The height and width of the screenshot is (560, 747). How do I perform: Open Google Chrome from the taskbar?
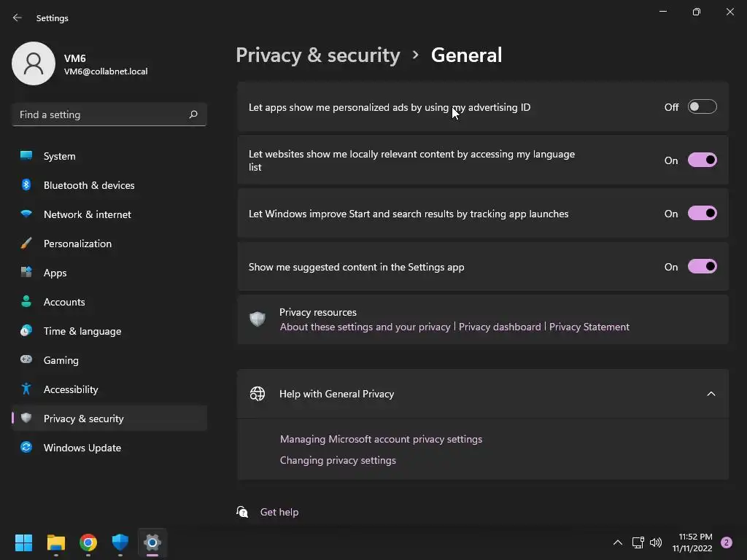88,542
